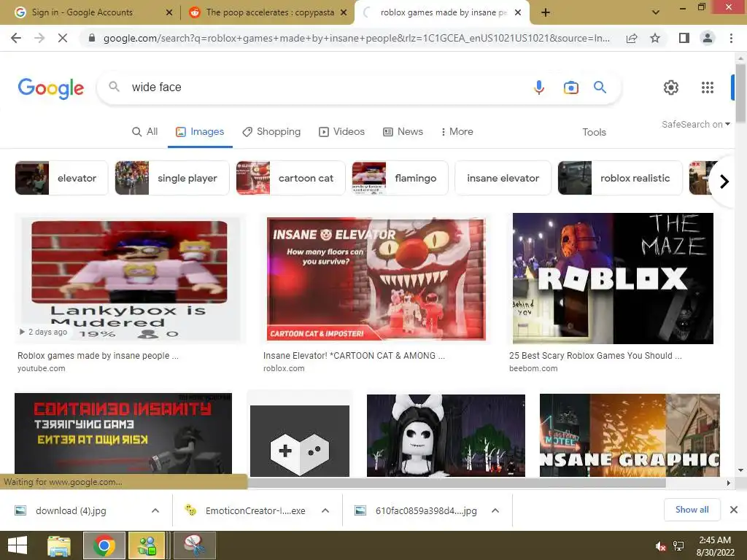The image size is (747, 560).
Task: Start voice search with the microphone
Action: [539, 87]
